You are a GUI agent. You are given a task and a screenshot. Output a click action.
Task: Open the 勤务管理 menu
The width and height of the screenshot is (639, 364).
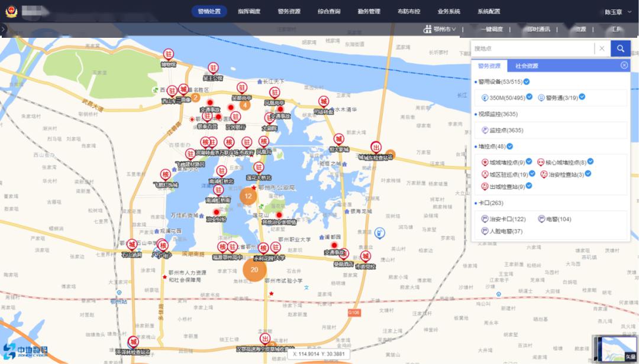(x=369, y=11)
